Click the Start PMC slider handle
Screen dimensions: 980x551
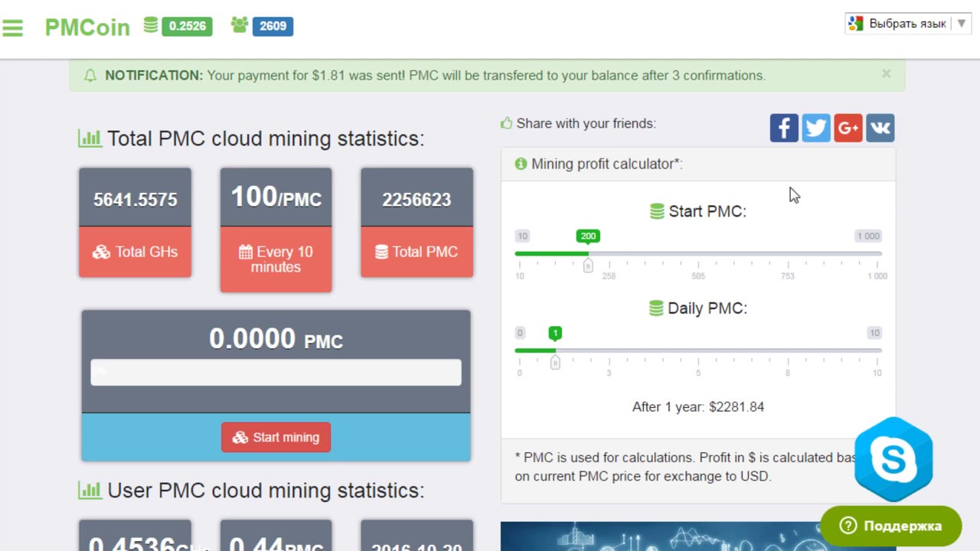tap(588, 266)
